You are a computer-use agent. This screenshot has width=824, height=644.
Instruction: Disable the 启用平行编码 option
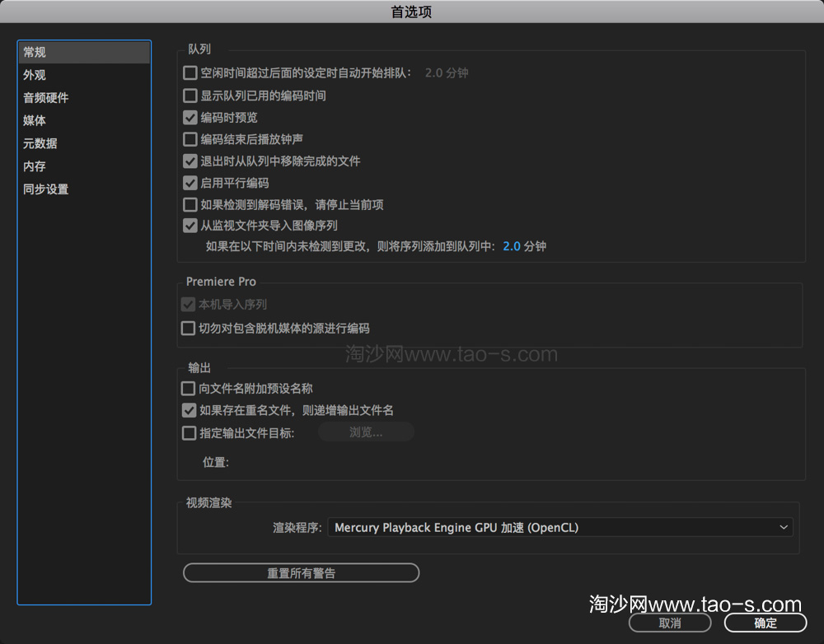[190, 182]
